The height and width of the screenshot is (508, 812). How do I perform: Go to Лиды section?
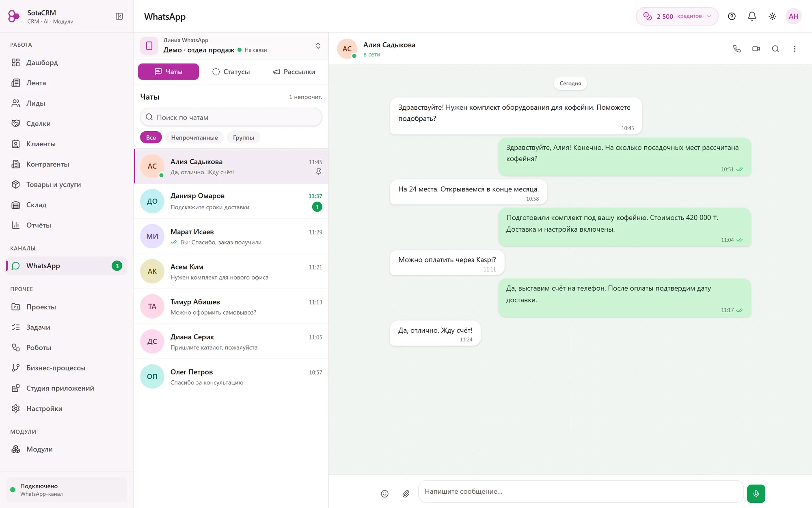coord(67,103)
